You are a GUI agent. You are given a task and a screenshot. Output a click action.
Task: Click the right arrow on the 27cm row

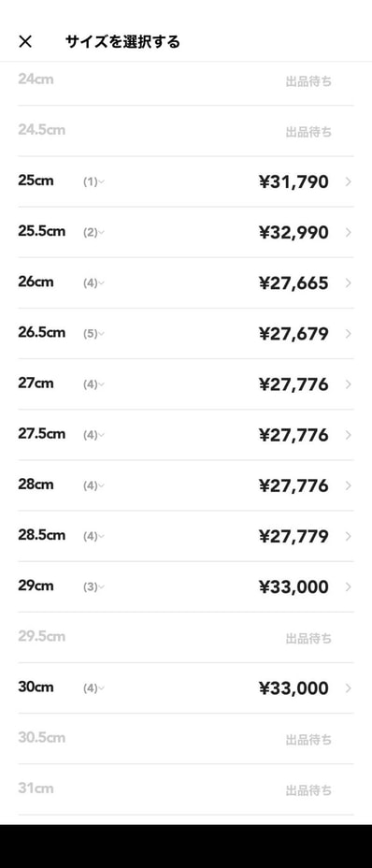(349, 384)
